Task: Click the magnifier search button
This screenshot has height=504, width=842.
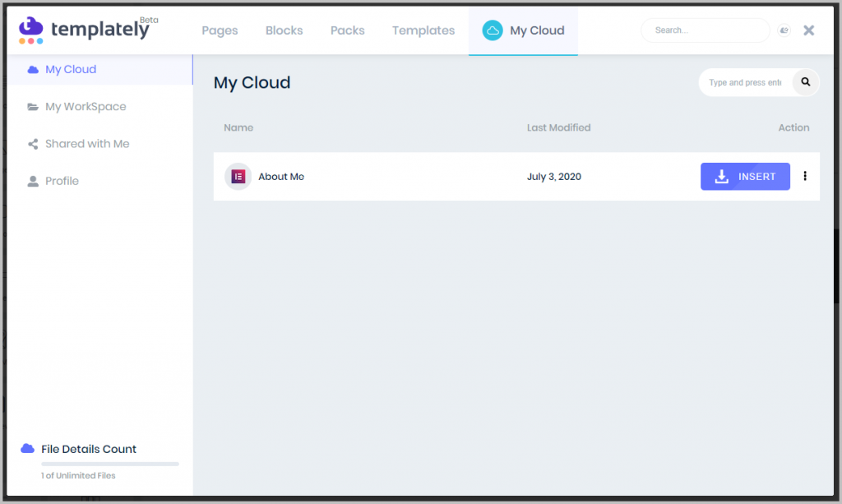Action: (x=806, y=82)
